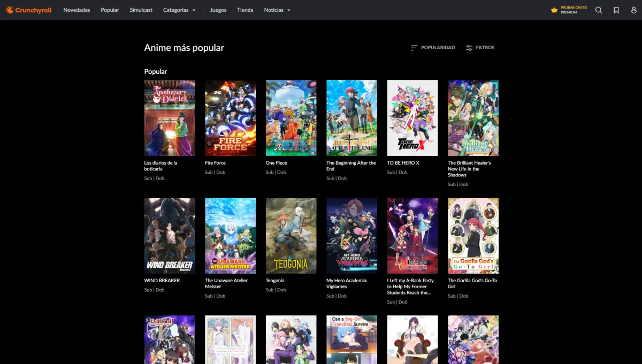This screenshot has width=642, height=364.
Task: Open The Beginning After the End title
Action: [x=351, y=166]
